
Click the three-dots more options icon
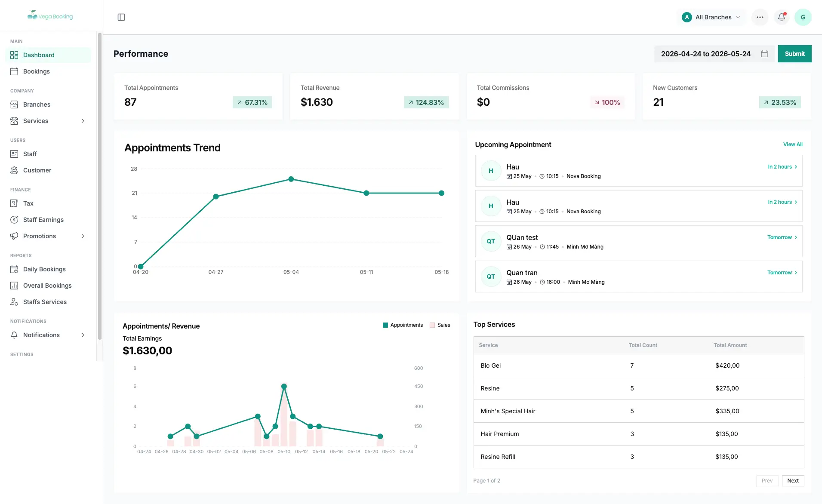[760, 17]
